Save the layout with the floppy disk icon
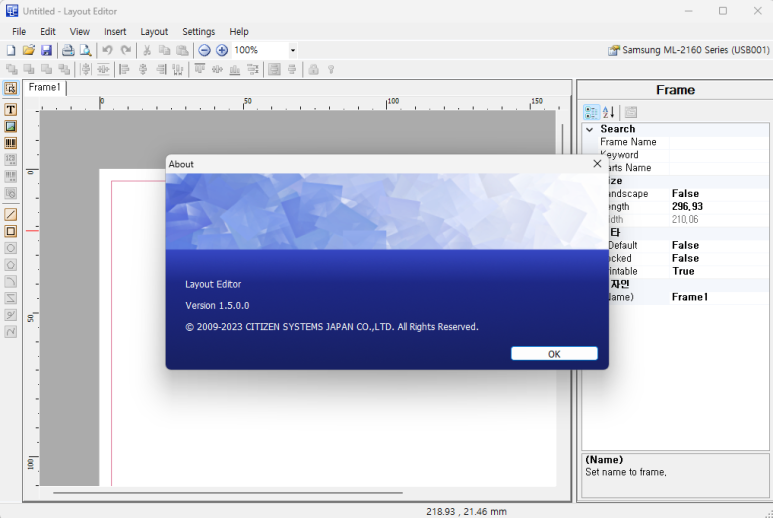 pyautogui.click(x=46, y=50)
